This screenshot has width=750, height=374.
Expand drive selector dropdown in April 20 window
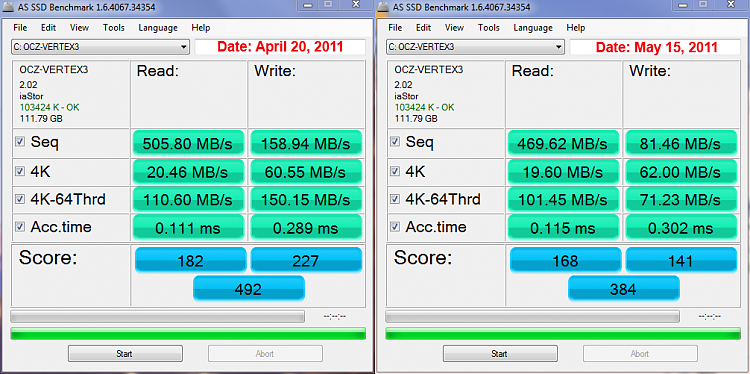click(x=100, y=47)
